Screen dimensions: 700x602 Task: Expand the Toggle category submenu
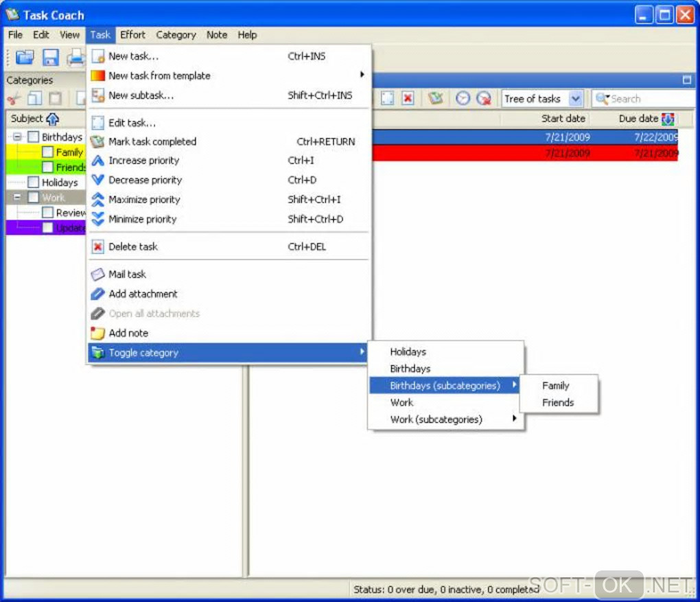pyautogui.click(x=229, y=352)
